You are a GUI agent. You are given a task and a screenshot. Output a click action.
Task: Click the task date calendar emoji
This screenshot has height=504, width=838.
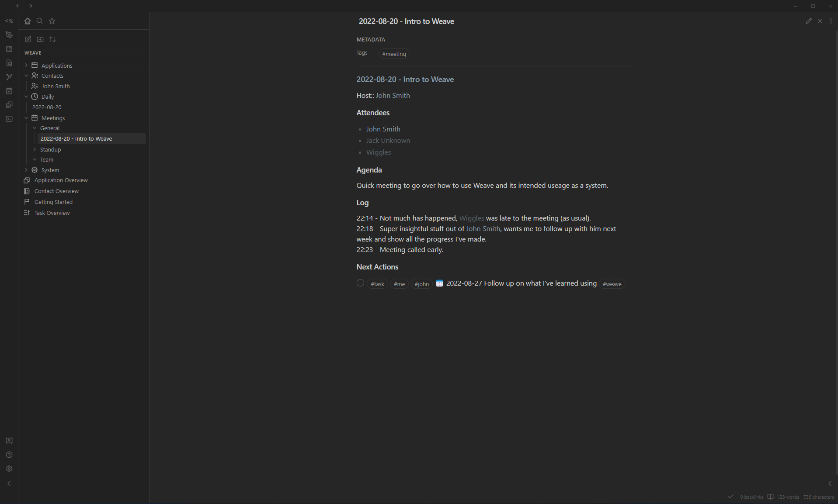pos(439,283)
